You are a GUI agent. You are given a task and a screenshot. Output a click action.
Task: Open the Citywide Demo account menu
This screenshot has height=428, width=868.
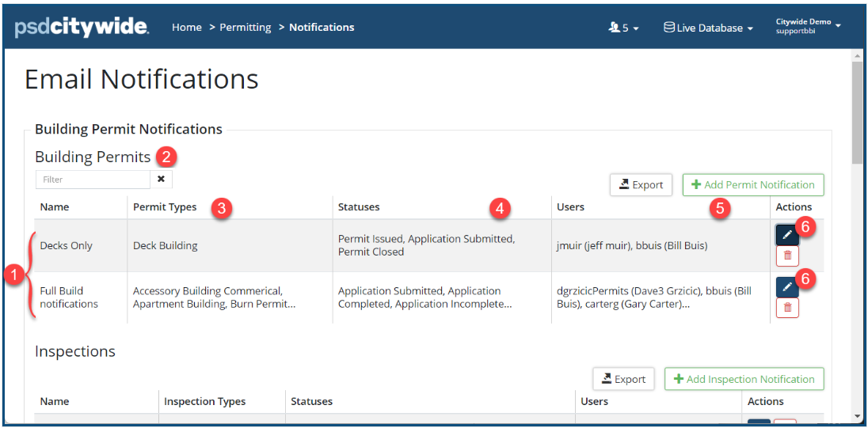tap(808, 27)
